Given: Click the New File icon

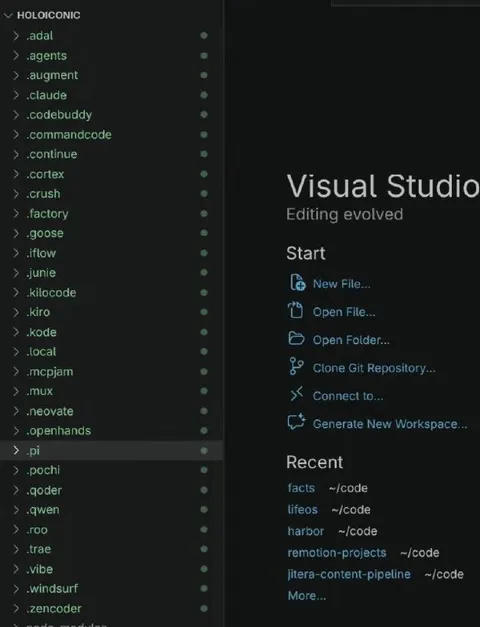Looking at the screenshot, I should click(297, 283).
